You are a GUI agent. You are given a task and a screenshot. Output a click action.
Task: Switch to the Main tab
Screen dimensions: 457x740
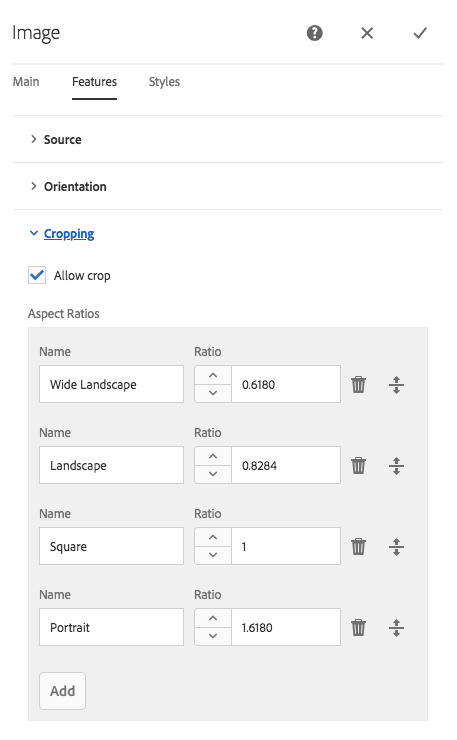click(26, 82)
